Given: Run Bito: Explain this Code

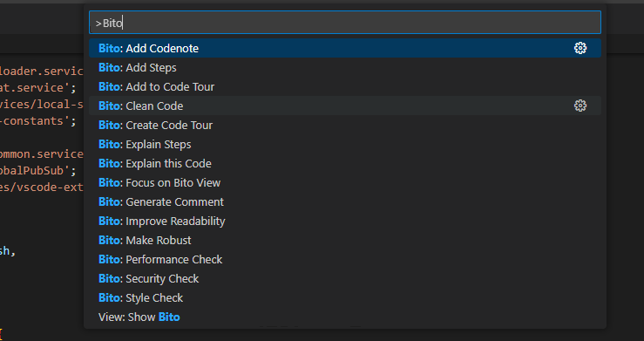Looking at the screenshot, I should tap(345, 163).
